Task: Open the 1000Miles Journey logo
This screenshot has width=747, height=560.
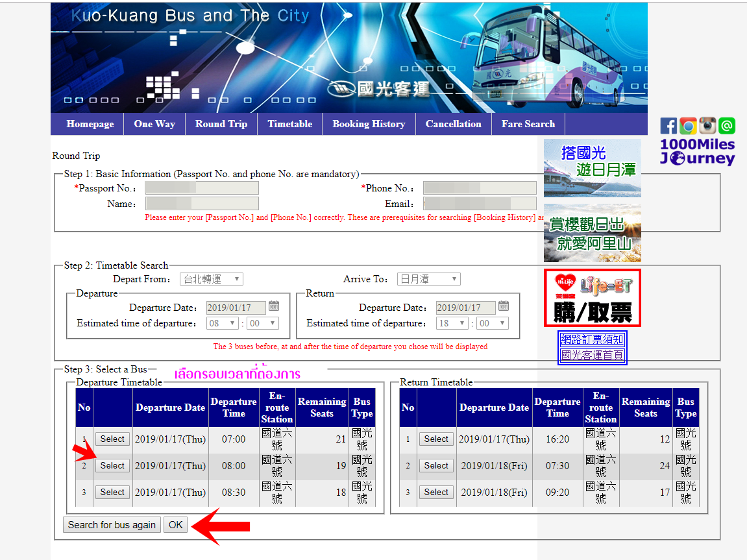Action: 698,151
